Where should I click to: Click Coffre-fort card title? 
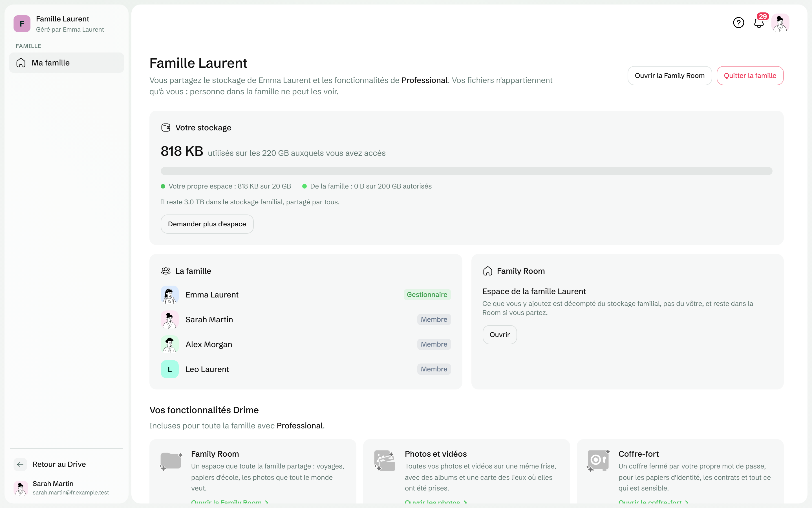pyautogui.click(x=639, y=454)
